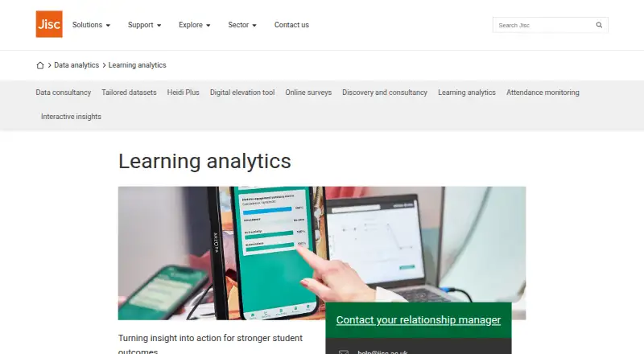The image size is (644, 354).
Task: Select the Online surveys tab
Action: [x=308, y=93]
